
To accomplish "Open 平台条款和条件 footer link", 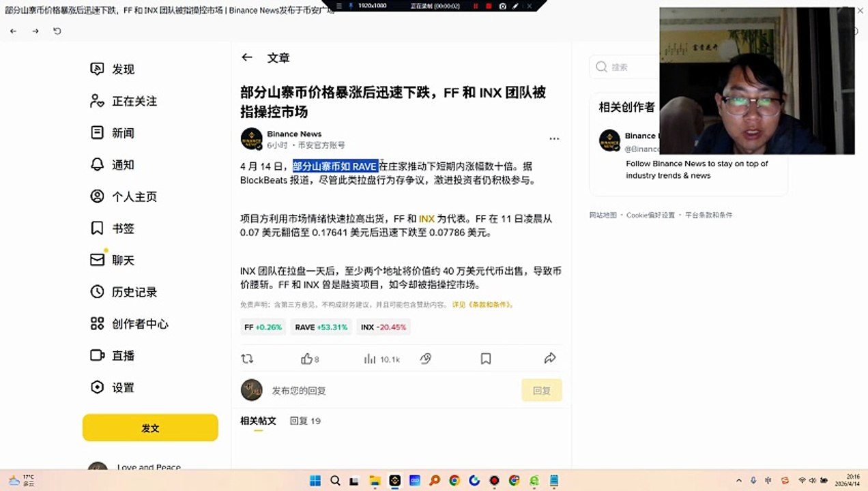I will 708,215.
